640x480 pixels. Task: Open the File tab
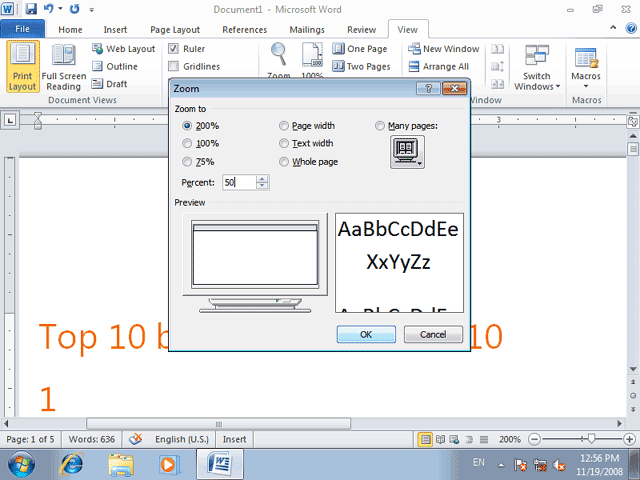tap(22, 29)
